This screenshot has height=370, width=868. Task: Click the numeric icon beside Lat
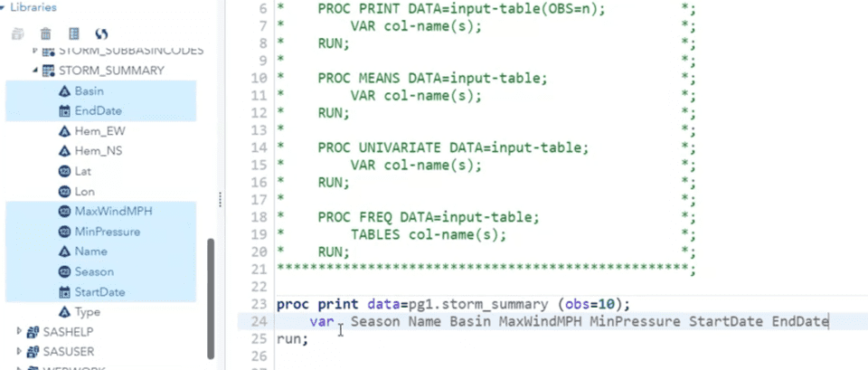pos(64,171)
